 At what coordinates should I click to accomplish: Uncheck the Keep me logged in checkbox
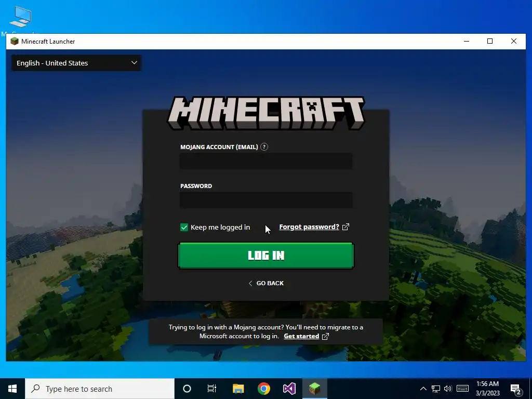tap(184, 228)
